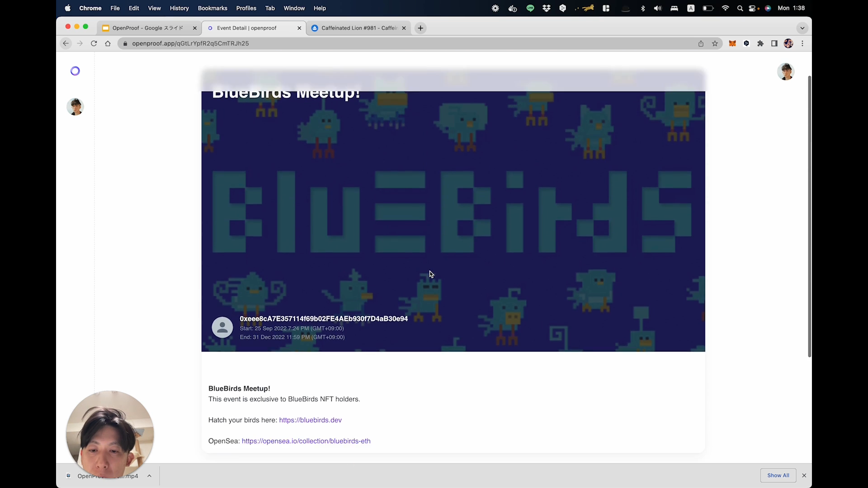
Task: Click the organizer wallet address 0xeee8cA7E...
Action: [x=324, y=319]
